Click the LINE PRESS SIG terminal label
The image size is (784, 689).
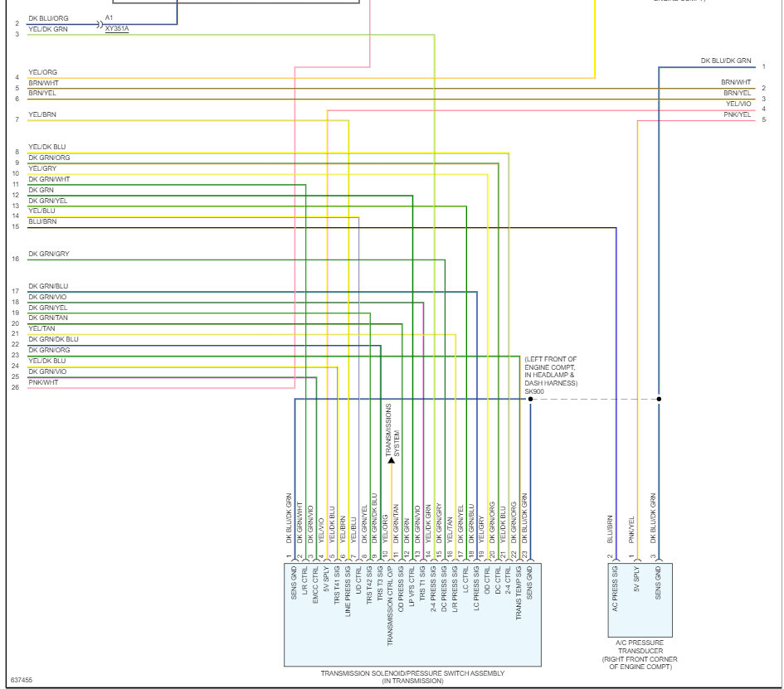[x=348, y=591]
